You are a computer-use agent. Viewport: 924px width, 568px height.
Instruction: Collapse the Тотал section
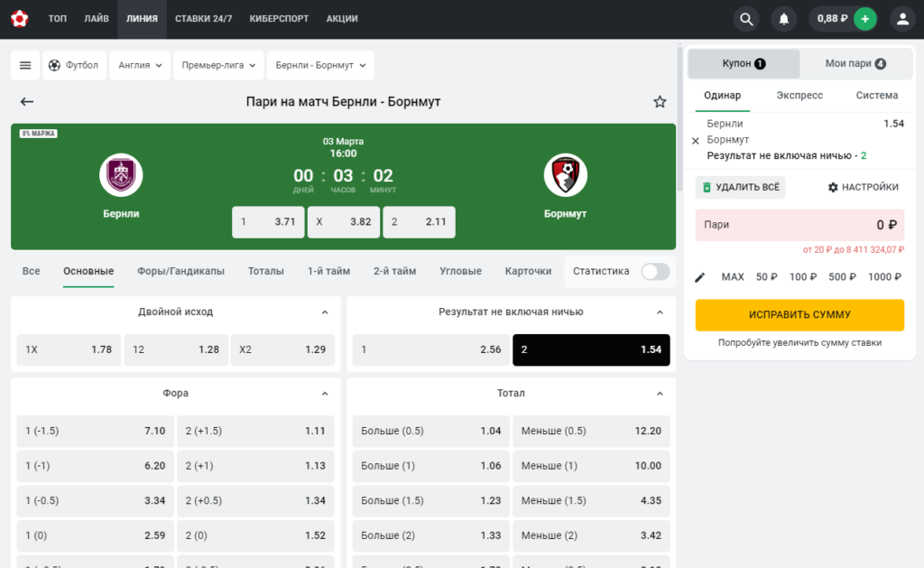pyautogui.click(x=660, y=394)
